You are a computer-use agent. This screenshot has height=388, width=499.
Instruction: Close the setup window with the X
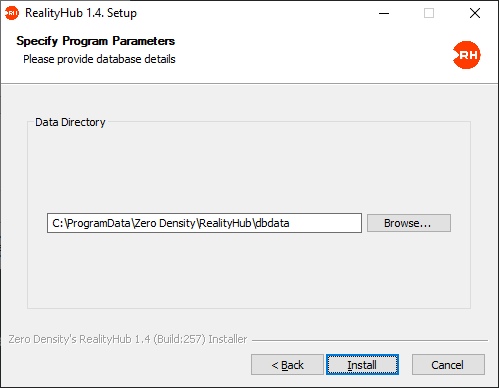coord(475,13)
